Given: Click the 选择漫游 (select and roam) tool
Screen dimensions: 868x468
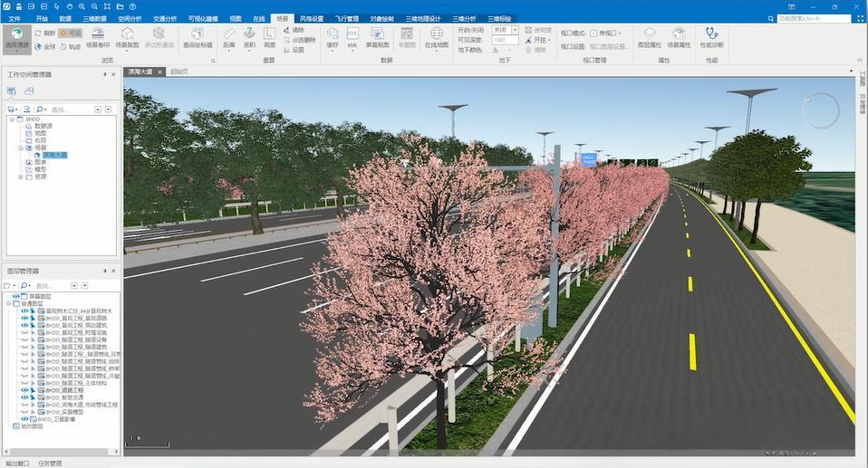Looking at the screenshot, I should 15,38.
